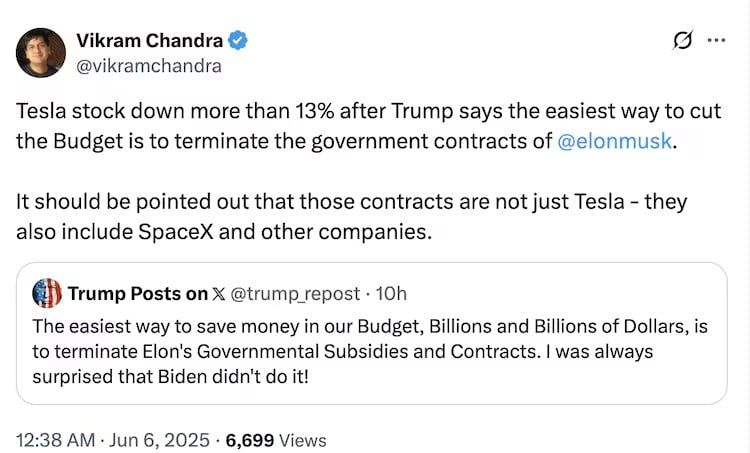Viewport: 750px width, 453px height.
Task: Click the blue verified checkmark badge
Action: (240, 41)
